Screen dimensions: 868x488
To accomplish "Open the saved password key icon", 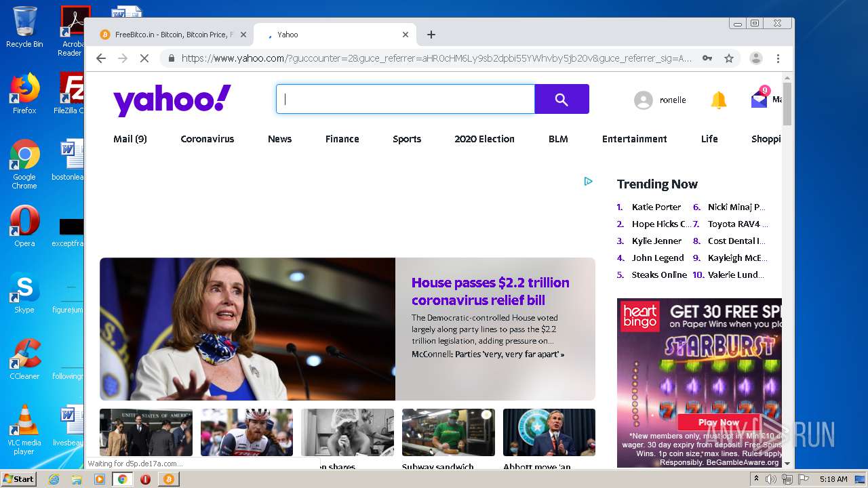I will (x=707, y=58).
